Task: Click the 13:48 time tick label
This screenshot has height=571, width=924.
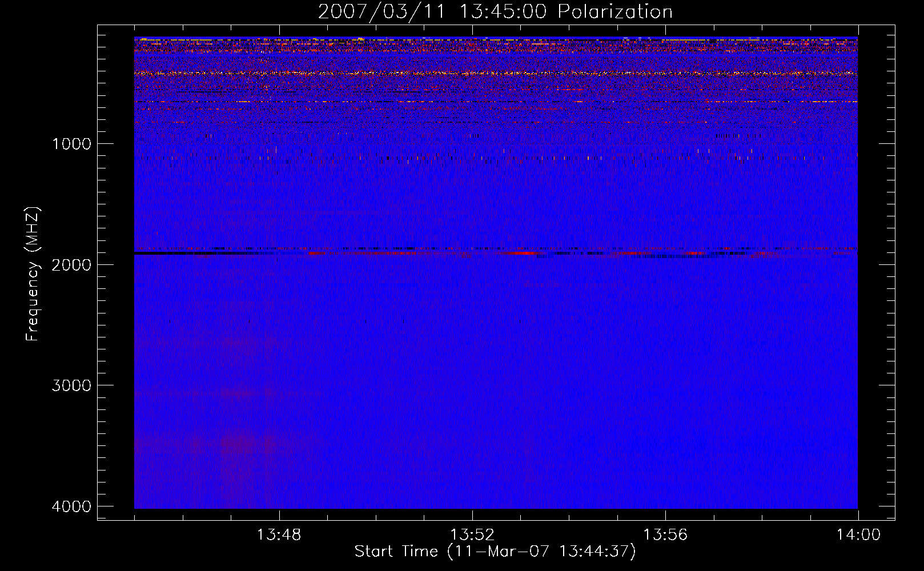Action: click(279, 535)
